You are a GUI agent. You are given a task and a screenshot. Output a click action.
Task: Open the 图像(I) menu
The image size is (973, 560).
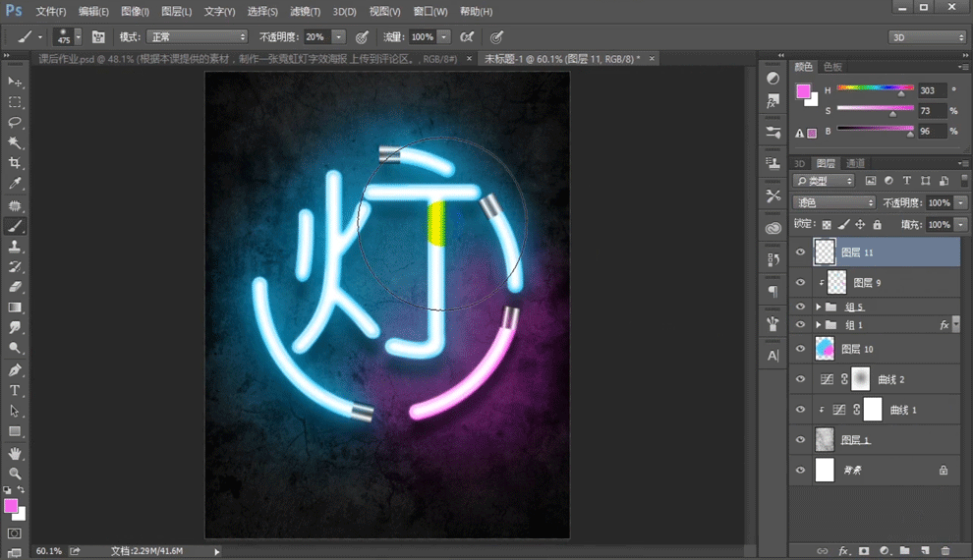point(135,11)
